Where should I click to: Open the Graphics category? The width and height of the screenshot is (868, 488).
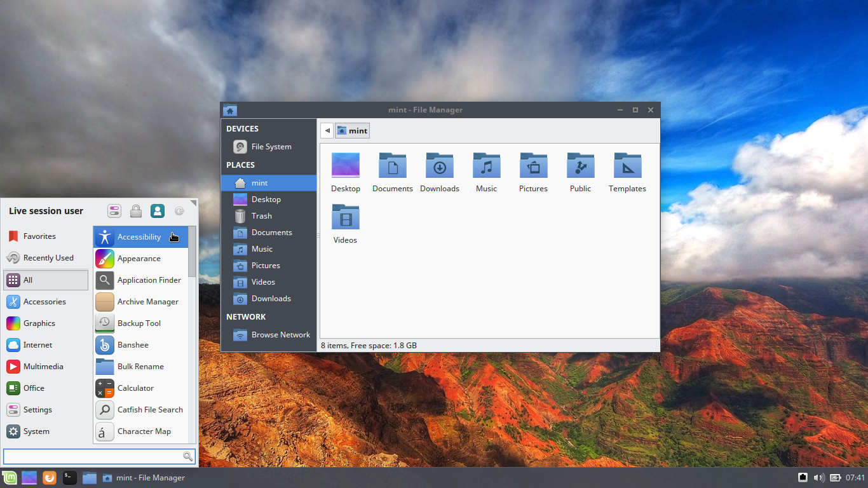[x=46, y=323]
